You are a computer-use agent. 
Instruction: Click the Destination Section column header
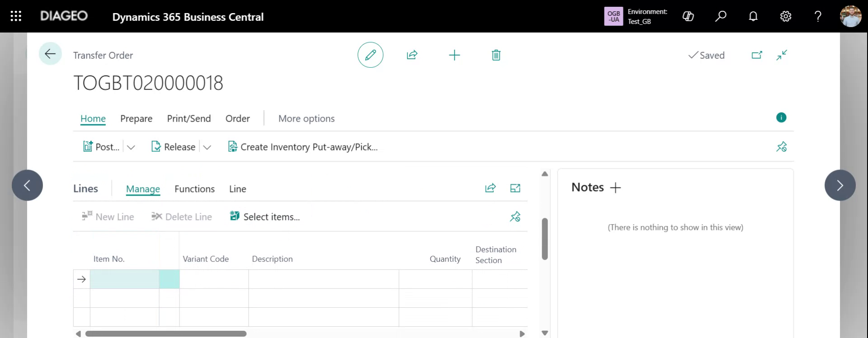[x=495, y=255]
